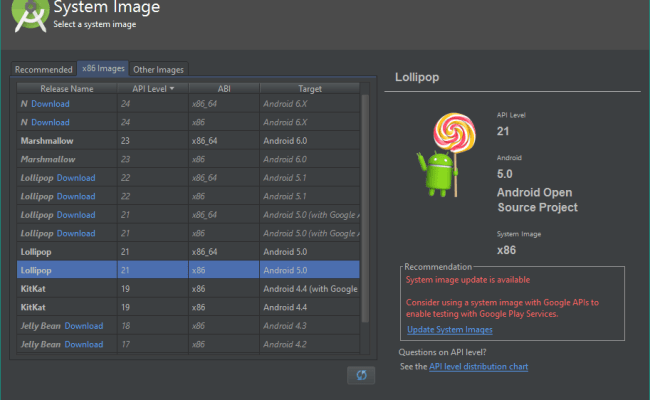The width and height of the screenshot is (650, 400).
Task: Click 'System image update is available' message
Action: (468, 280)
